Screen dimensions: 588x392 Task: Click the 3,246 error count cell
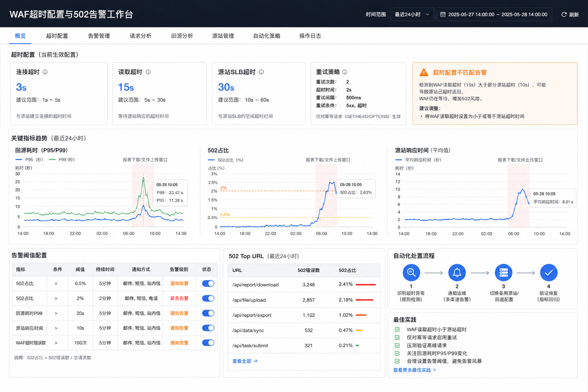309,285
